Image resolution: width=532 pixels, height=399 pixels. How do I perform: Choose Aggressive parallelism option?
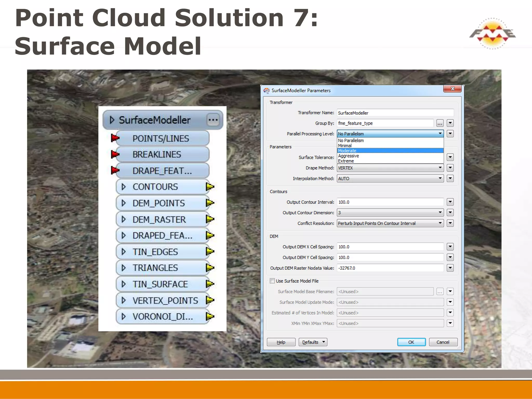[390, 156]
